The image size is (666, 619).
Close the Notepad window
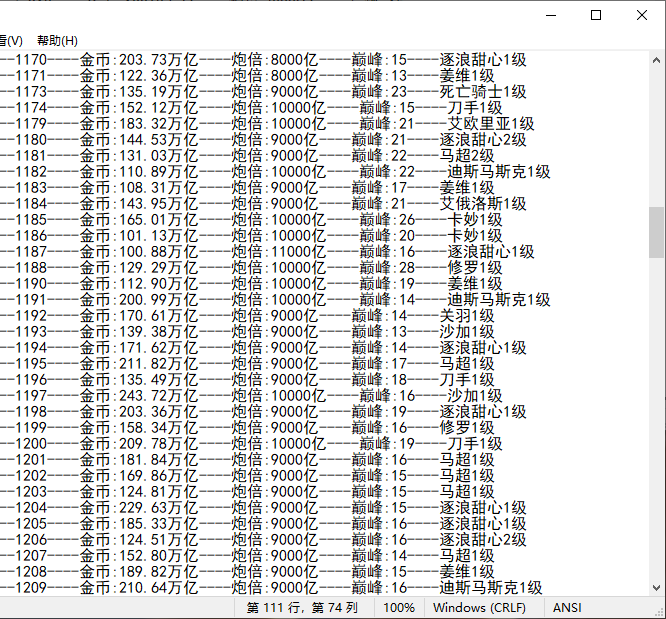coord(641,15)
